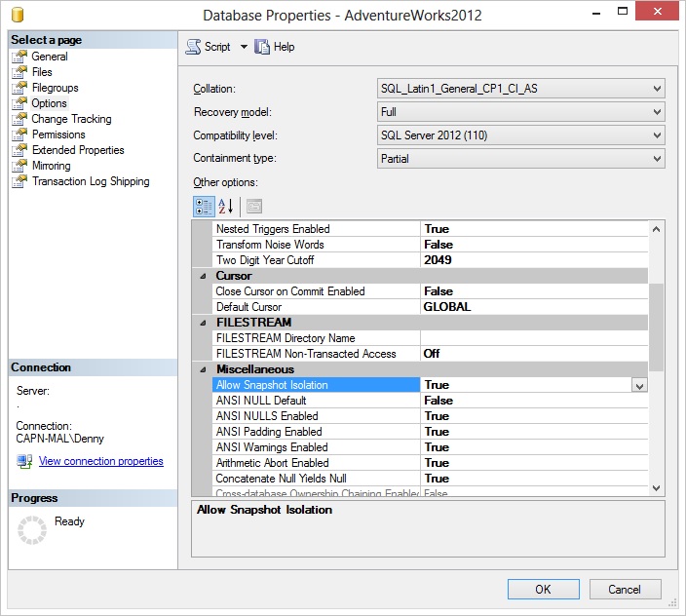Click the options grid scrollbar thumb
The image size is (686, 616).
tap(656, 327)
